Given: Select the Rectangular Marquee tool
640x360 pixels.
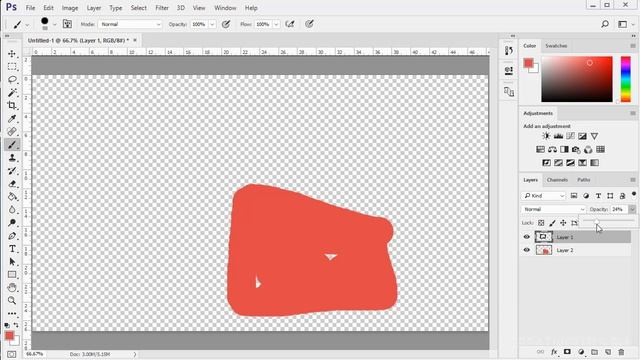Looking at the screenshot, I should click(x=12, y=67).
